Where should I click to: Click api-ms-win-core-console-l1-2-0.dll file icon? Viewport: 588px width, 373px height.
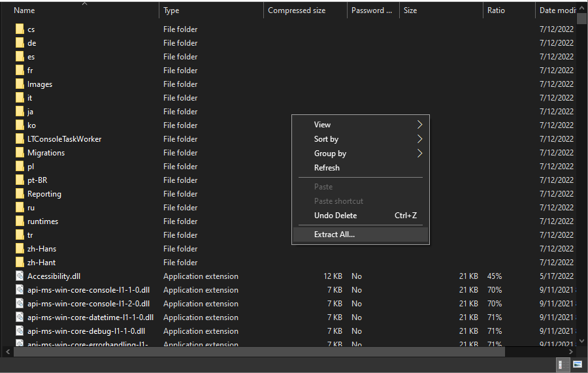click(20, 304)
